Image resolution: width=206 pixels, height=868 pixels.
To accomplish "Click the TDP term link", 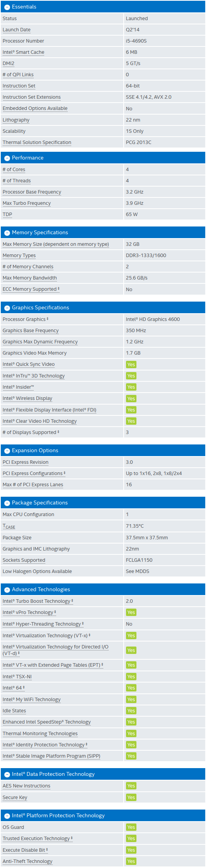I will click(7, 214).
